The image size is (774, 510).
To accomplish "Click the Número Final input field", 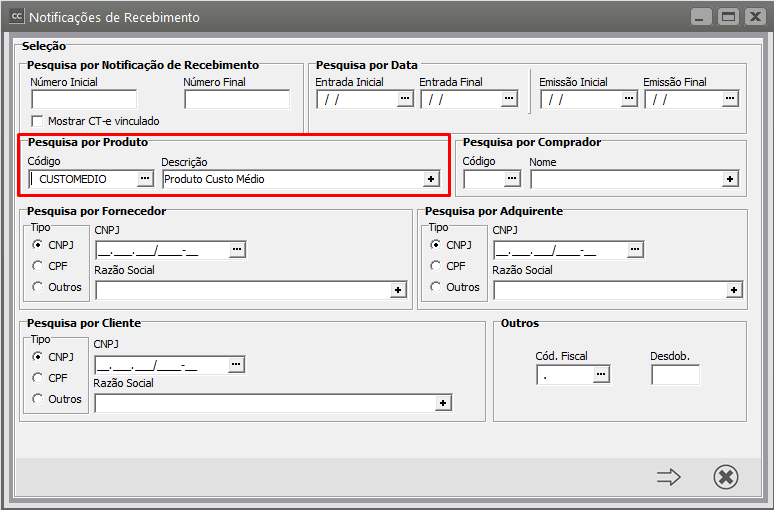I will (x=237, y=99).
